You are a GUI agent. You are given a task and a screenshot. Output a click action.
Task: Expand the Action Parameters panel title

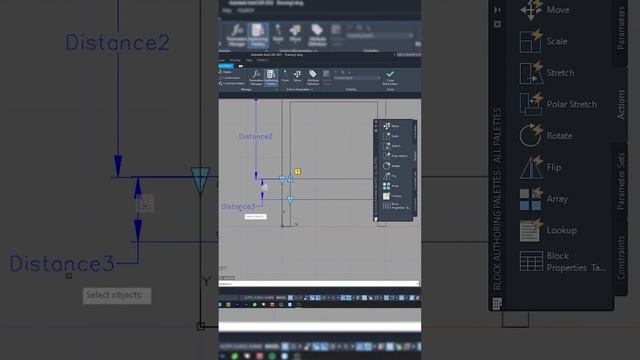300,89
